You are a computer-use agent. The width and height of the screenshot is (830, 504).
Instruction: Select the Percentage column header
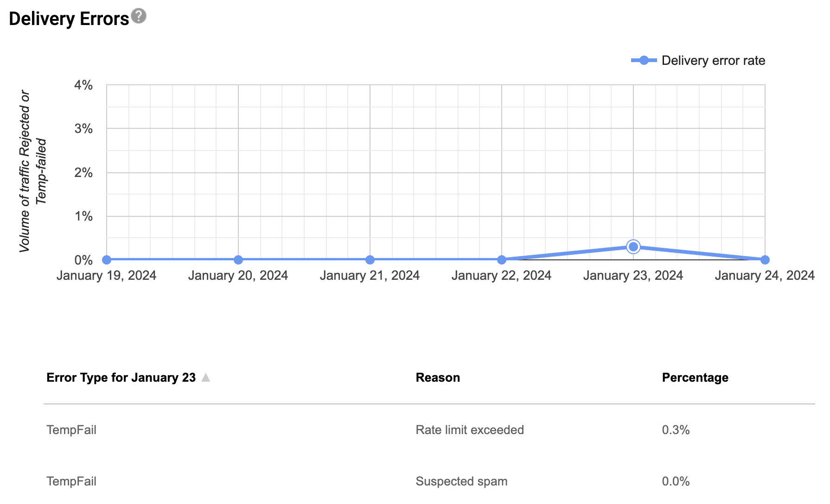(695, 378)
